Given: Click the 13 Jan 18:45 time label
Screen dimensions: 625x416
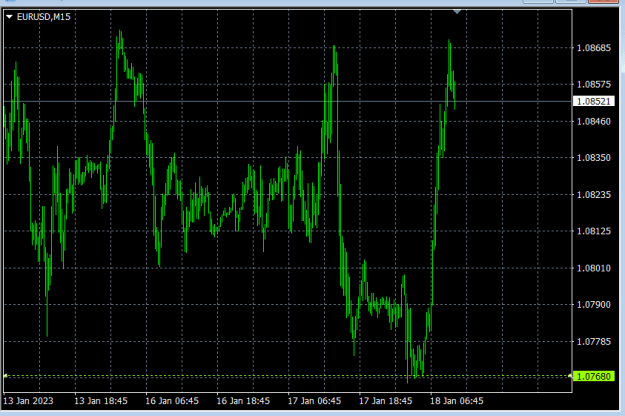Looking at the screenshot, I should click(x=101, y=401).
